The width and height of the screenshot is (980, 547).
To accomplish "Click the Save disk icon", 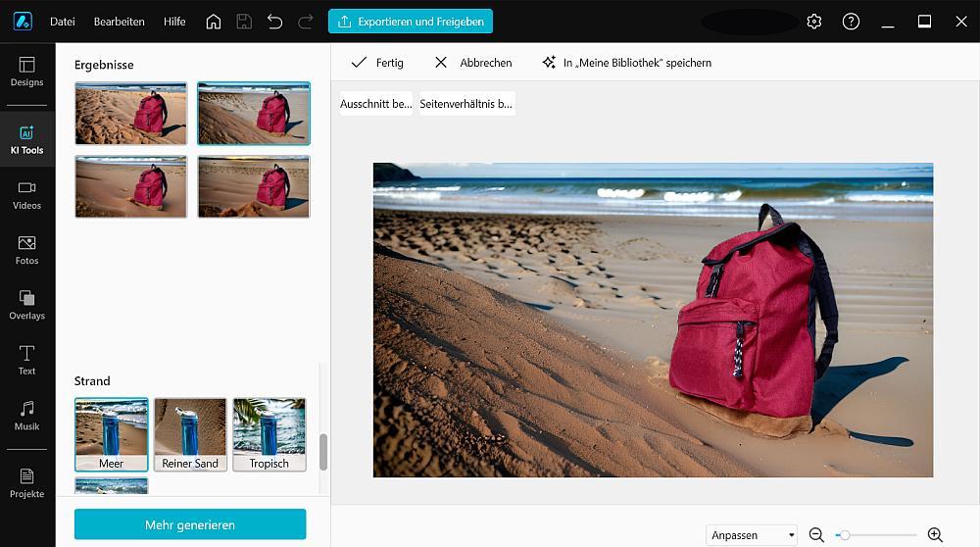I will tap(244, 22).
